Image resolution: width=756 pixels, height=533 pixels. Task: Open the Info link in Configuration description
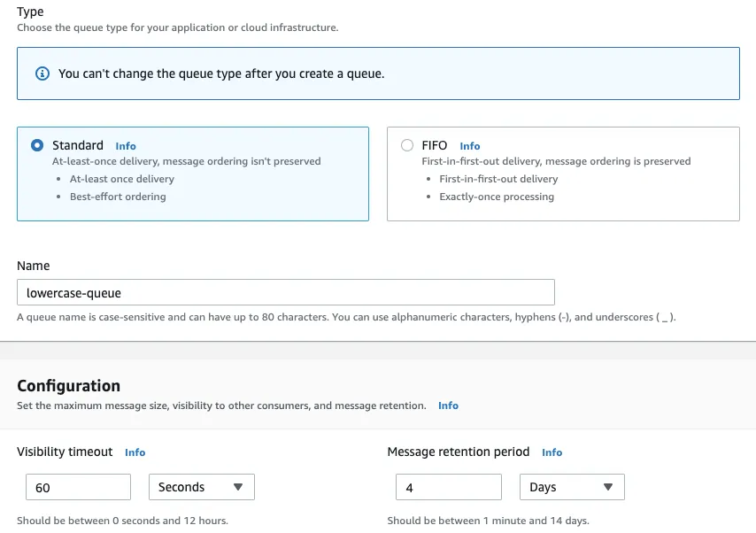(x=448, y=406)
